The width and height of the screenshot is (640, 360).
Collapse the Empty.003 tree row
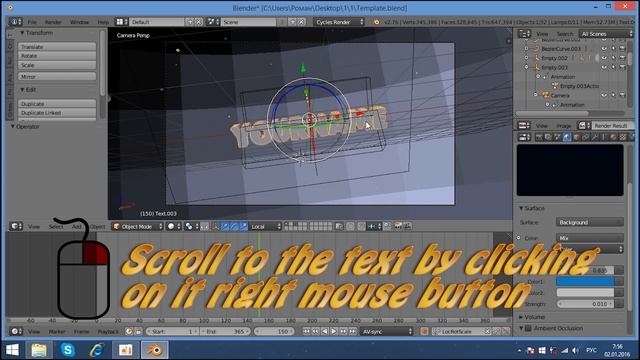pyautogui.click(x=526, y=67)
